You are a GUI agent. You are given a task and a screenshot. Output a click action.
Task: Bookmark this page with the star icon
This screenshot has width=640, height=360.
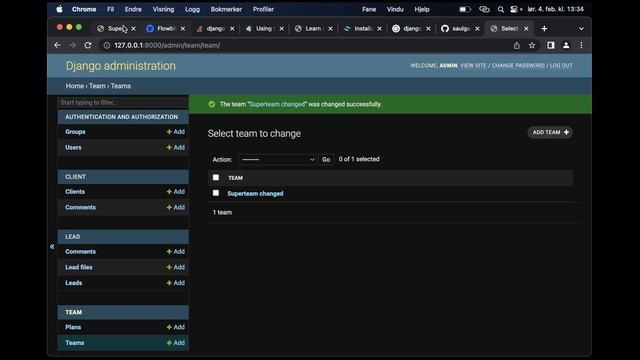532,45
